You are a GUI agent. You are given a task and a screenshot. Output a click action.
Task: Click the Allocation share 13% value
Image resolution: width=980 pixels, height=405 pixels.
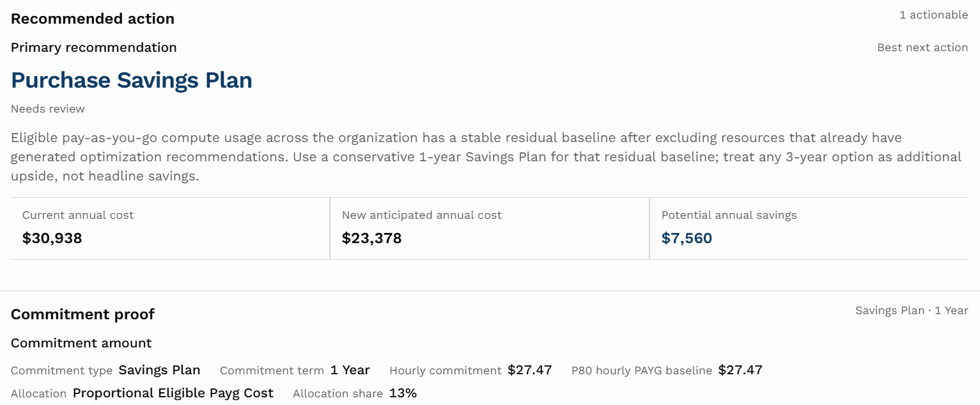coord(403,393)
